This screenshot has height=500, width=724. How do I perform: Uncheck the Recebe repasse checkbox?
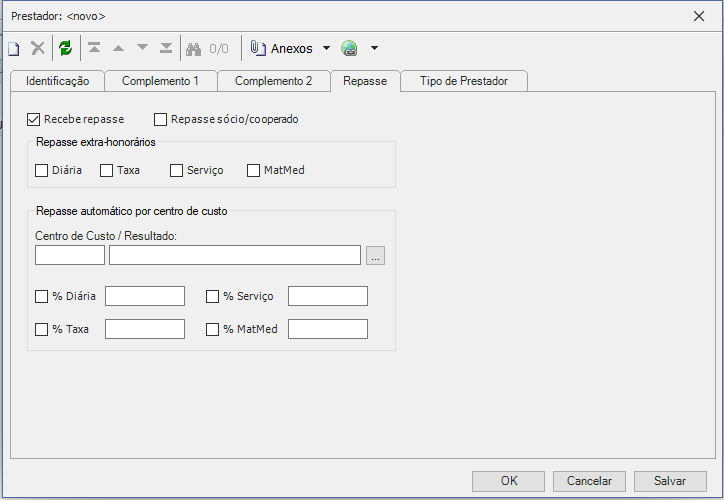34,119
